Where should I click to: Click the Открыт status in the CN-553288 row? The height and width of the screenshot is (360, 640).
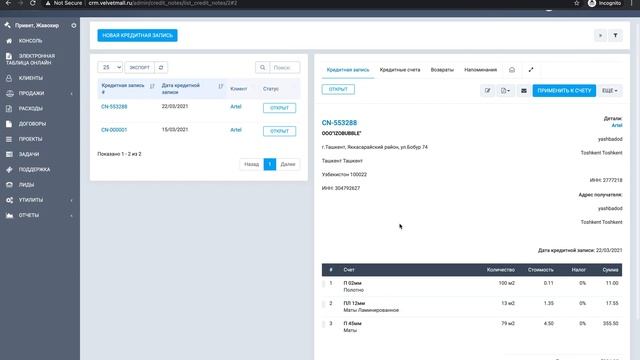280,108
